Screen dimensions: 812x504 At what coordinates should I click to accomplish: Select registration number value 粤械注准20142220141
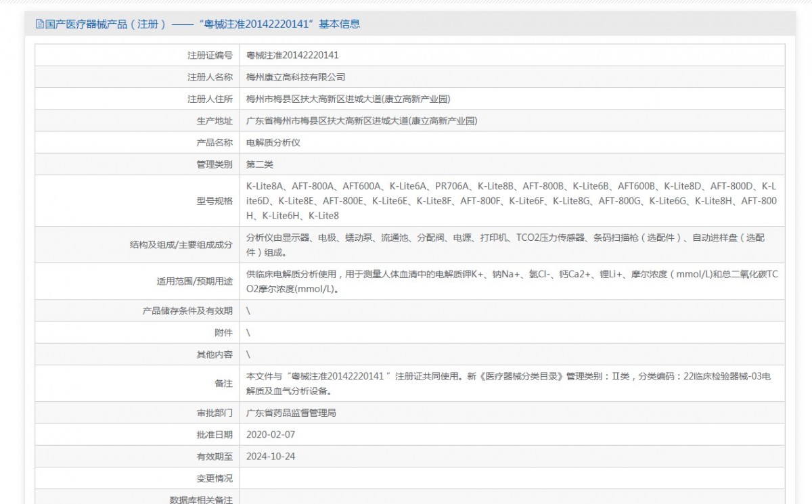click(x=292, y=55)
